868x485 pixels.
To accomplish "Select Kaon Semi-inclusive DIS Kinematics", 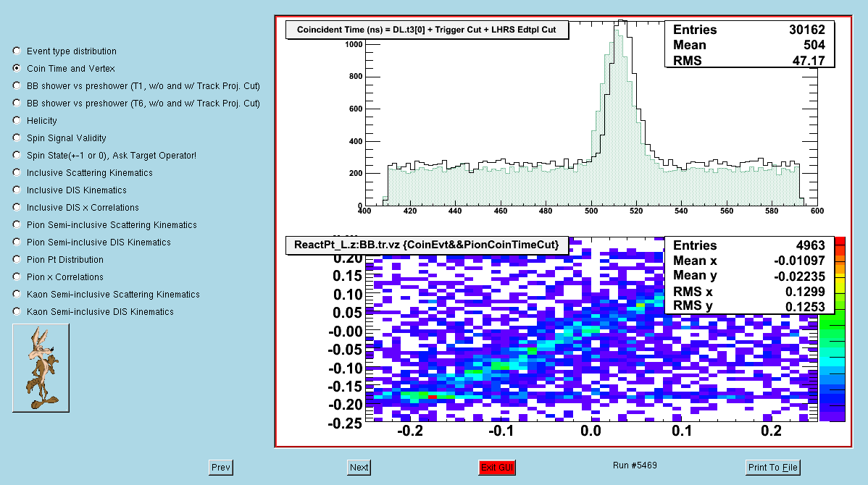I will 17,311.
